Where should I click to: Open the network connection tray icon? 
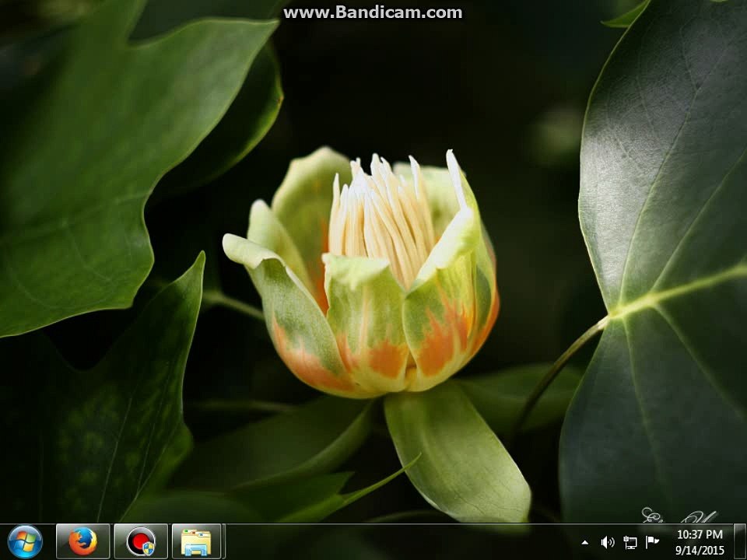click(630, 542)
